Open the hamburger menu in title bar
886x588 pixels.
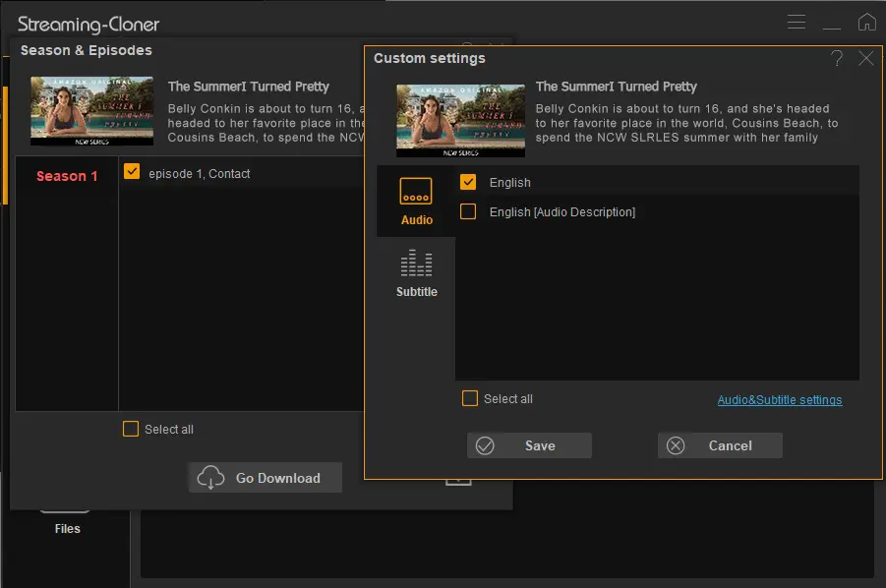pos(797,22)
